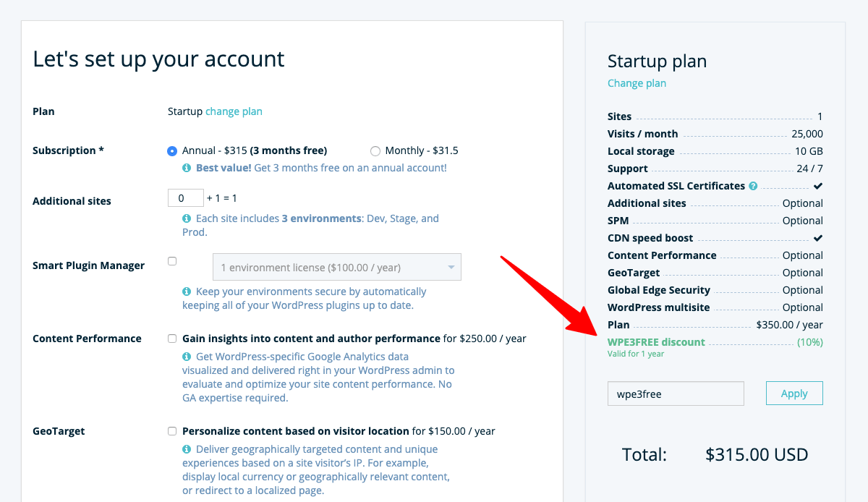Click the wpe3free promo code field
This screenshot has height=502, width=868.
pyautogui.click(x=675, y=393)
